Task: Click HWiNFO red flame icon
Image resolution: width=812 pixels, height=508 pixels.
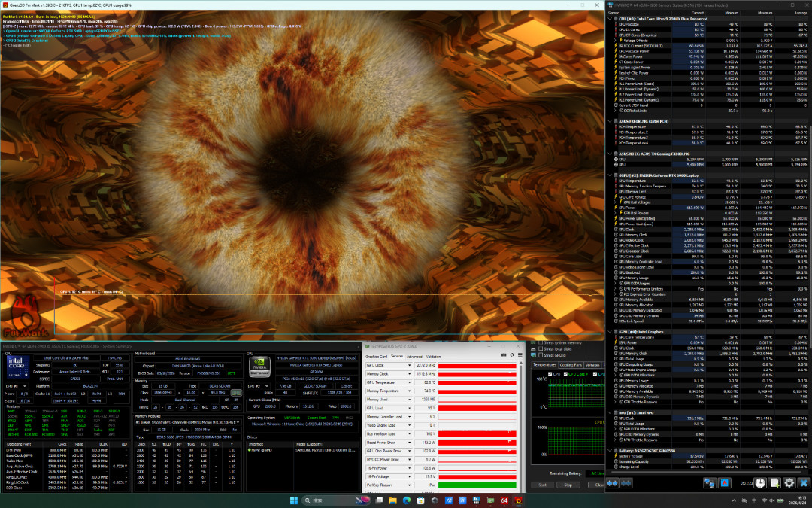Action: pos(725,483)
